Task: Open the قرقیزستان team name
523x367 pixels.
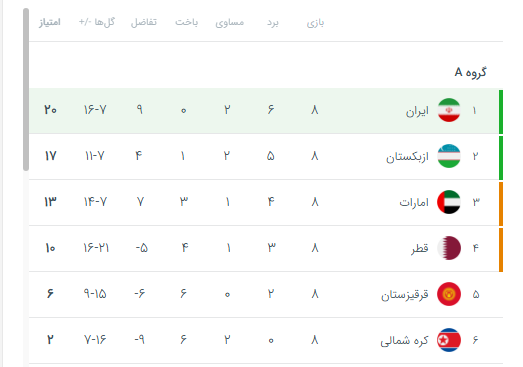Action: click(x=405, y=295)
